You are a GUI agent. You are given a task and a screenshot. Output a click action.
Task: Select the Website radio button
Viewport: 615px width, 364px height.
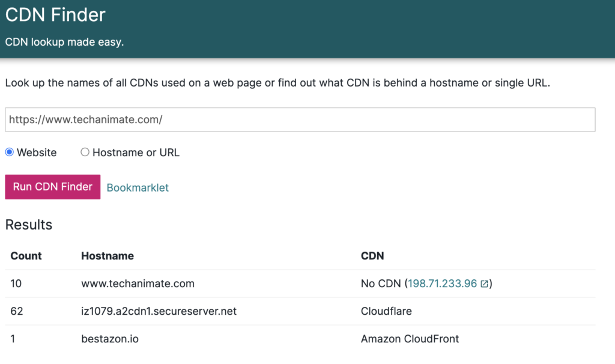[10, 153]
